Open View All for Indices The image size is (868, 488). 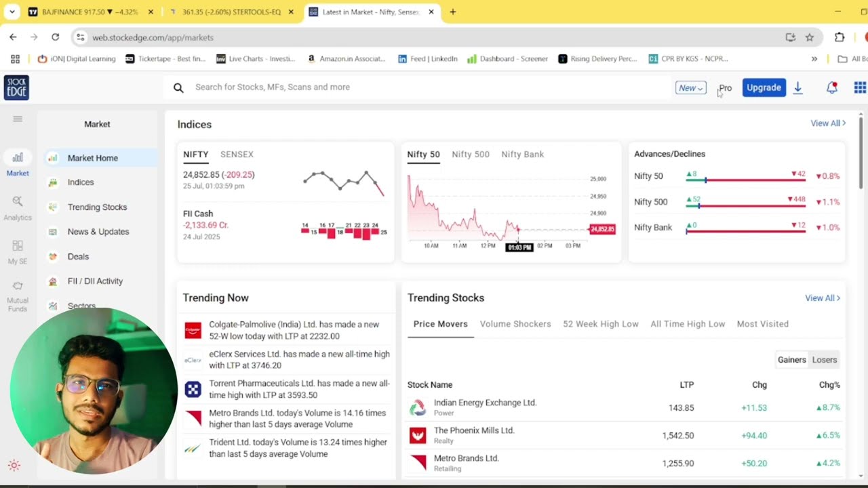(x=828, y=123)
